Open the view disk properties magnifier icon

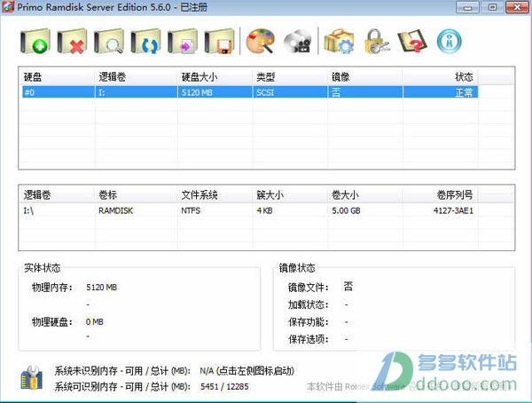pos(108,41)
